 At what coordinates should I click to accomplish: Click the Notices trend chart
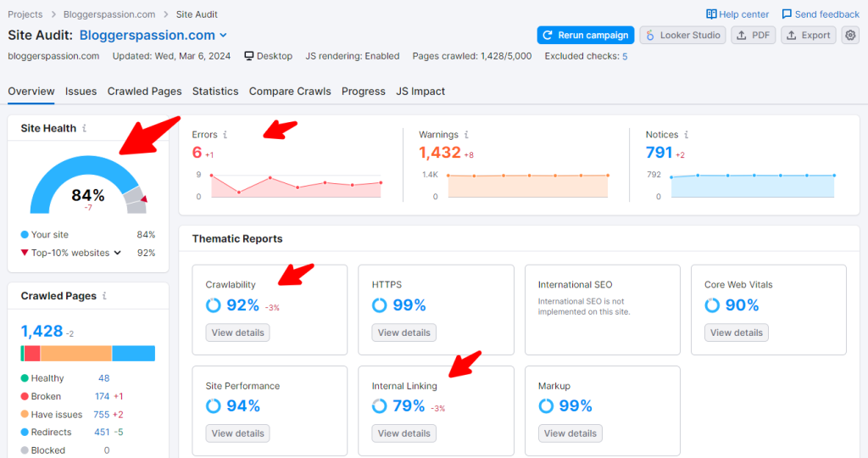coord(753,186)
